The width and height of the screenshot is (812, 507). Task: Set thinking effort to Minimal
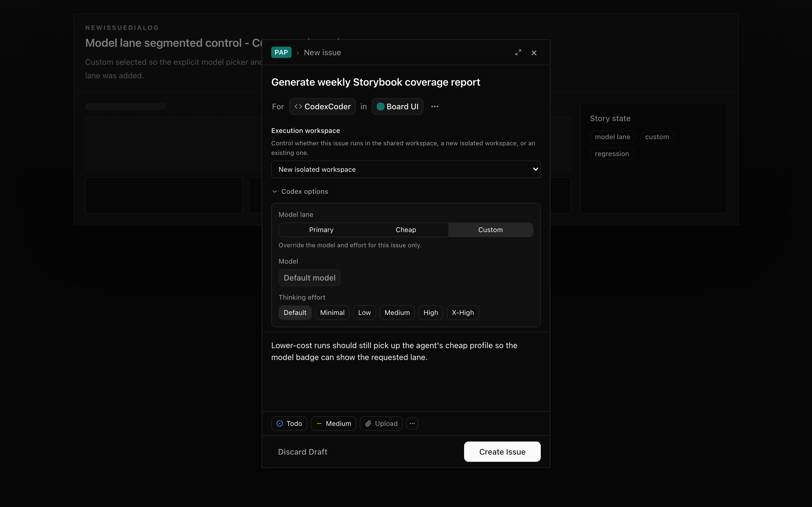332,313
